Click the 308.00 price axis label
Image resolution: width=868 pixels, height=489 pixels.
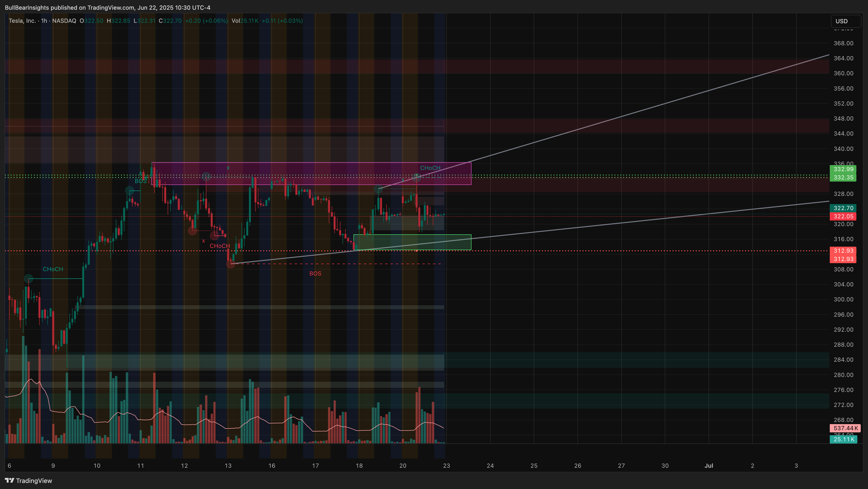tap(844, 269)
